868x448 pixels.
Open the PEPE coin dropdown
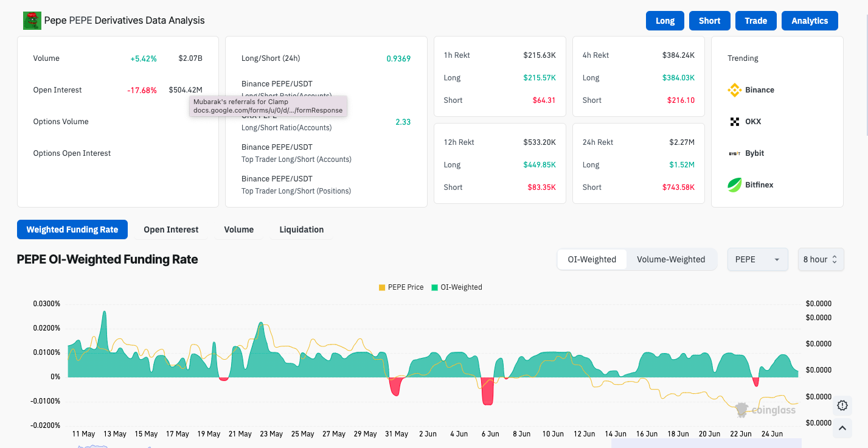[757, 259]
